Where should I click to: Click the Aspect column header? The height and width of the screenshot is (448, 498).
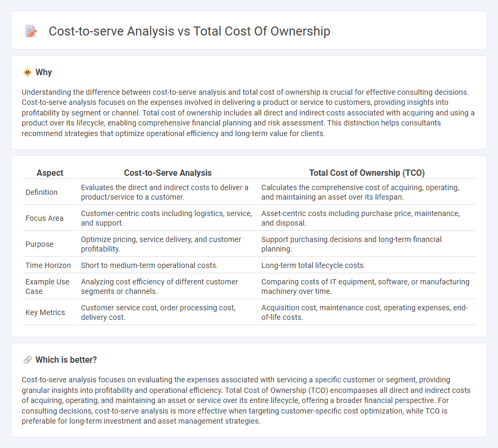click(50, 173)
